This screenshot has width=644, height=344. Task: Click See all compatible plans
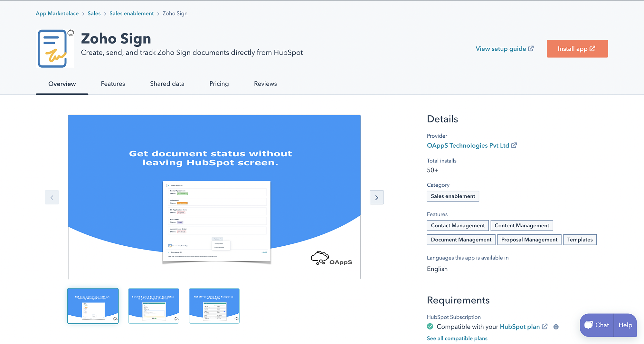(457, 339)
